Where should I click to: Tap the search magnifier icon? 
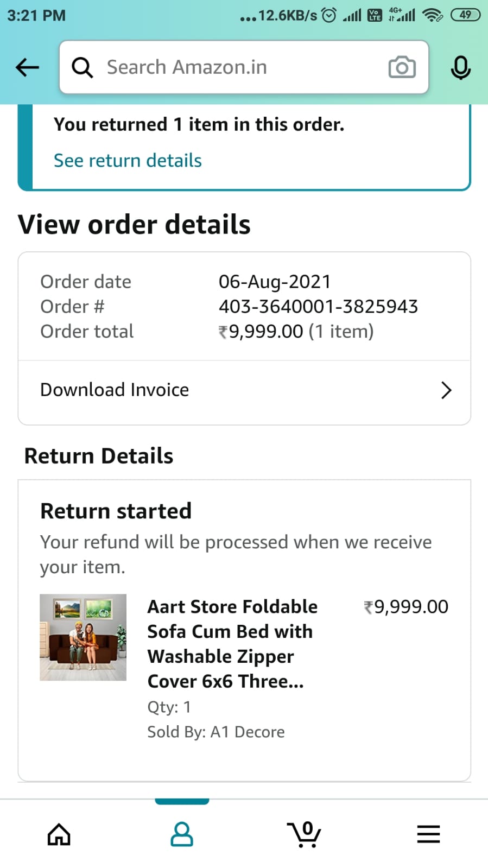82,67
